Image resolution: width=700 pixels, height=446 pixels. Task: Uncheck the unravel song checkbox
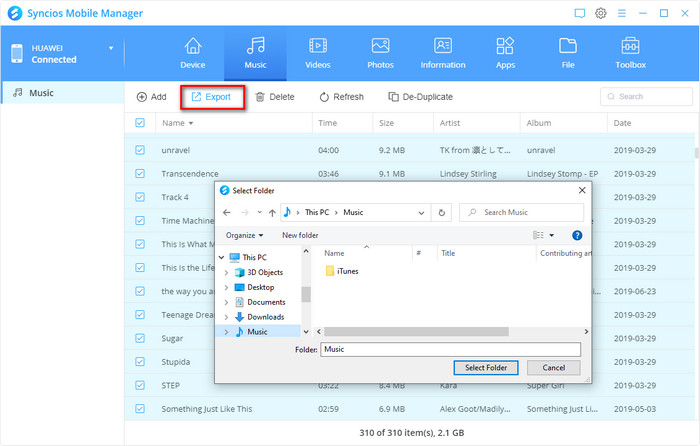coord(140,150)
